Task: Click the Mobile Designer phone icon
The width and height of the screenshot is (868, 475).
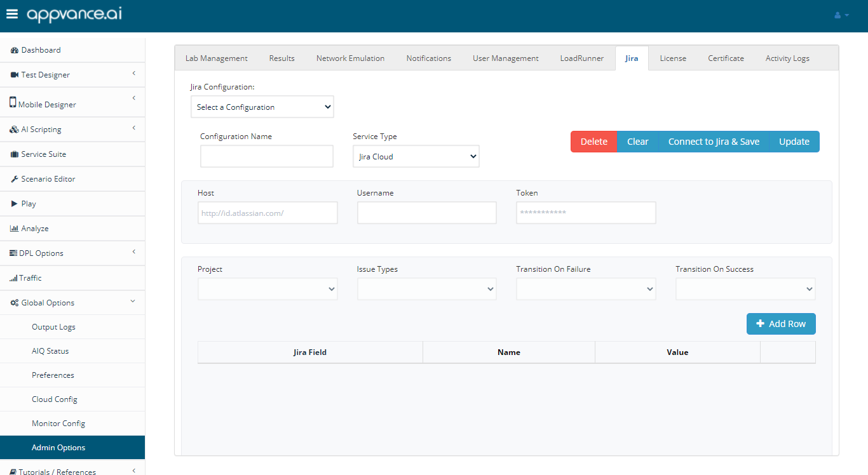Action: click(13, 102)
